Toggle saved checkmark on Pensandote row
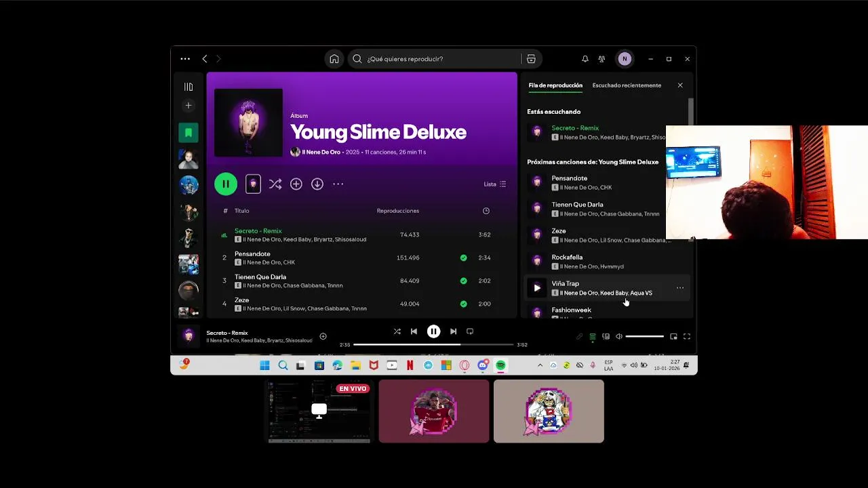 tap(464, 258)
